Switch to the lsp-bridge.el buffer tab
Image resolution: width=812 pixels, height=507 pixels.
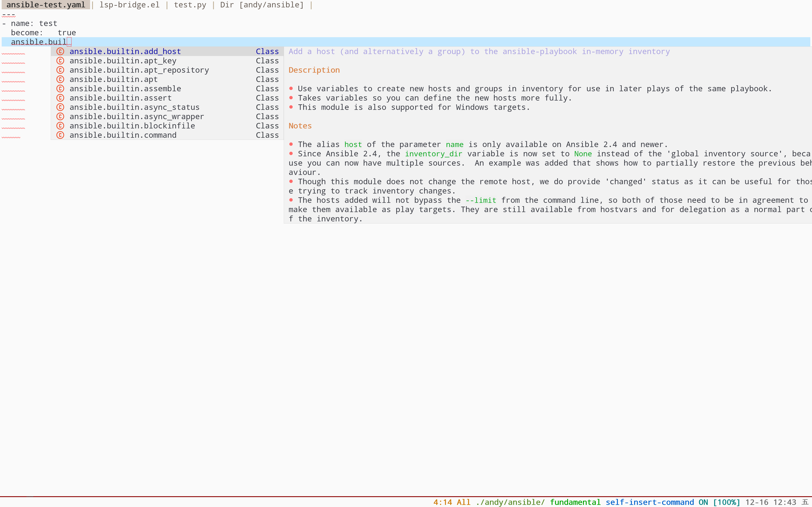pyautogui.click(x=129, y=5)
